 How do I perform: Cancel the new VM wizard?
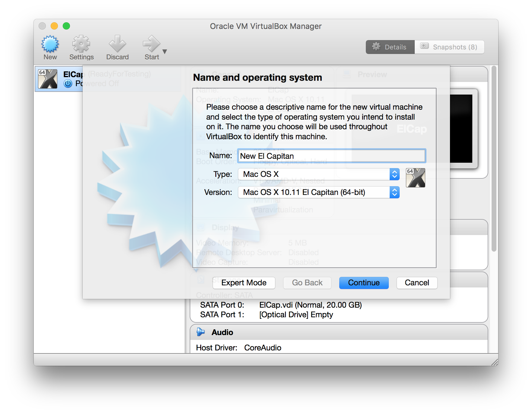pos(417,283)
